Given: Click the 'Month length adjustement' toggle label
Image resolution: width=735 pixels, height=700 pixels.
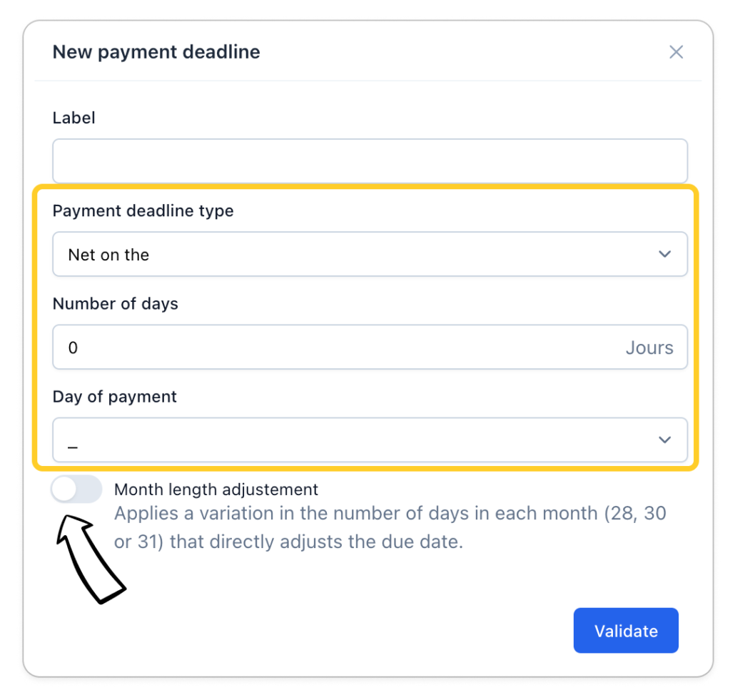Looking at the screenshot, I should (216, 490).
